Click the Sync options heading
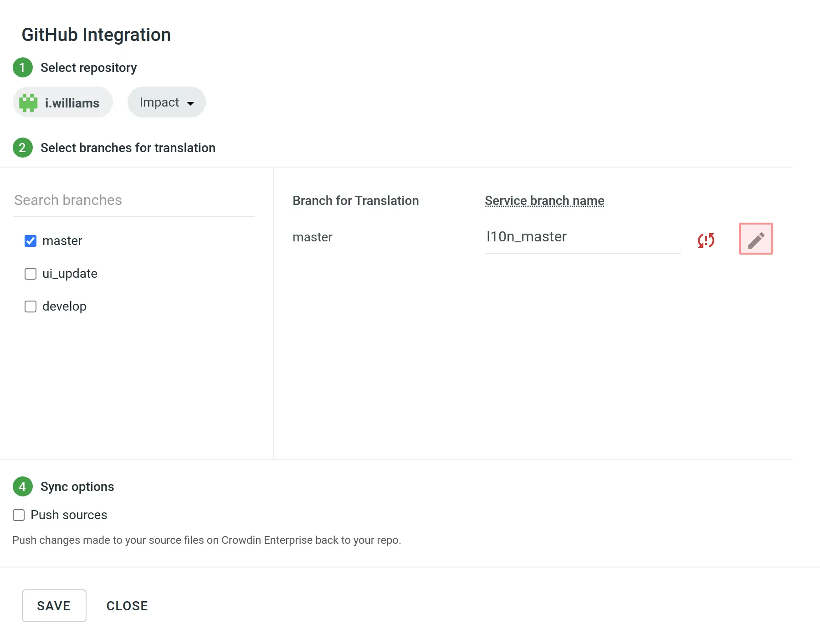Viewport: 820px width, 644px height. pos(77,487)
